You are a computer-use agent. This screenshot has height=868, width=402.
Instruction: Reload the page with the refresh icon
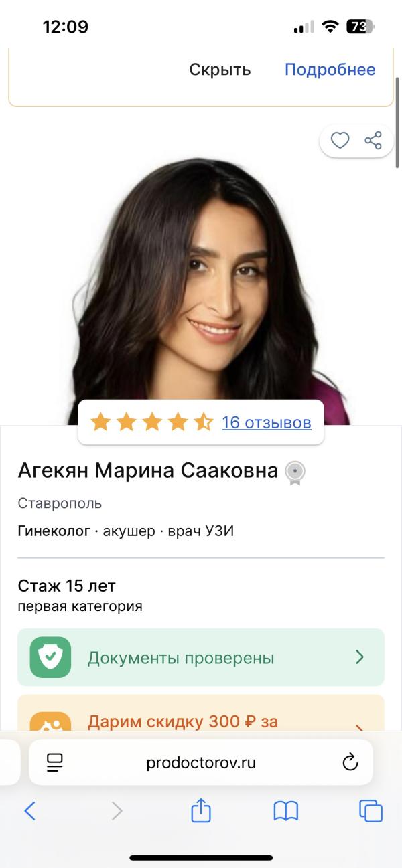click(x=350, y=762)
